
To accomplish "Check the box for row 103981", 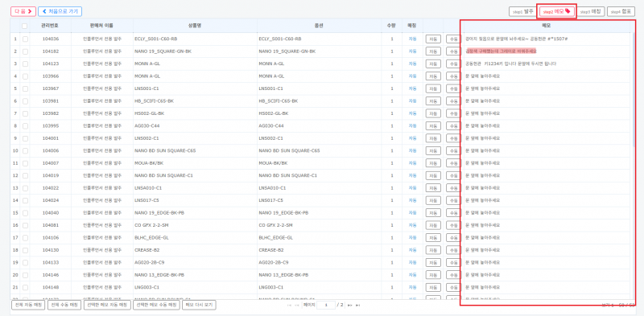I will (25, 101).
